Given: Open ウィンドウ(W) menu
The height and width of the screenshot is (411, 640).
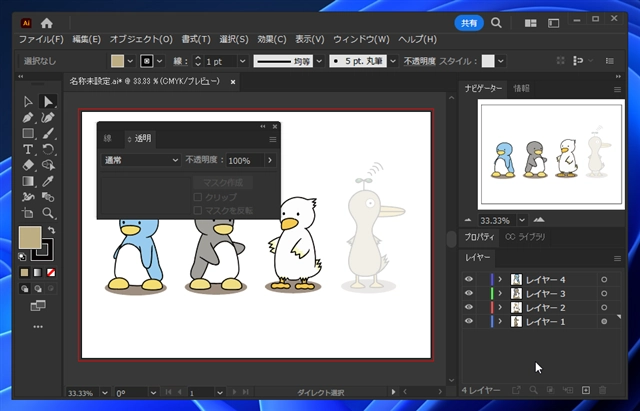Looking at the screenshot, I should tap(361, 39).
